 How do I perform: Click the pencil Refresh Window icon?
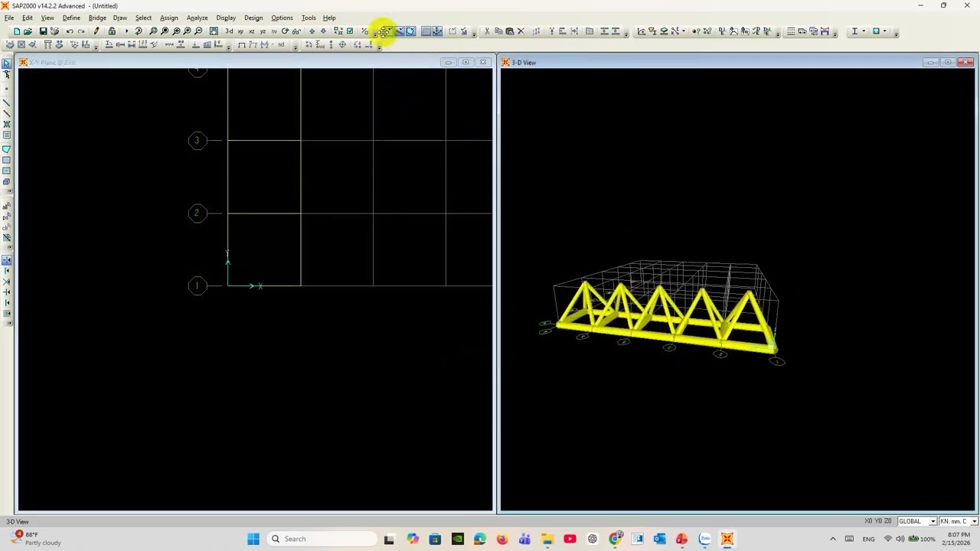tap(96, 31)
